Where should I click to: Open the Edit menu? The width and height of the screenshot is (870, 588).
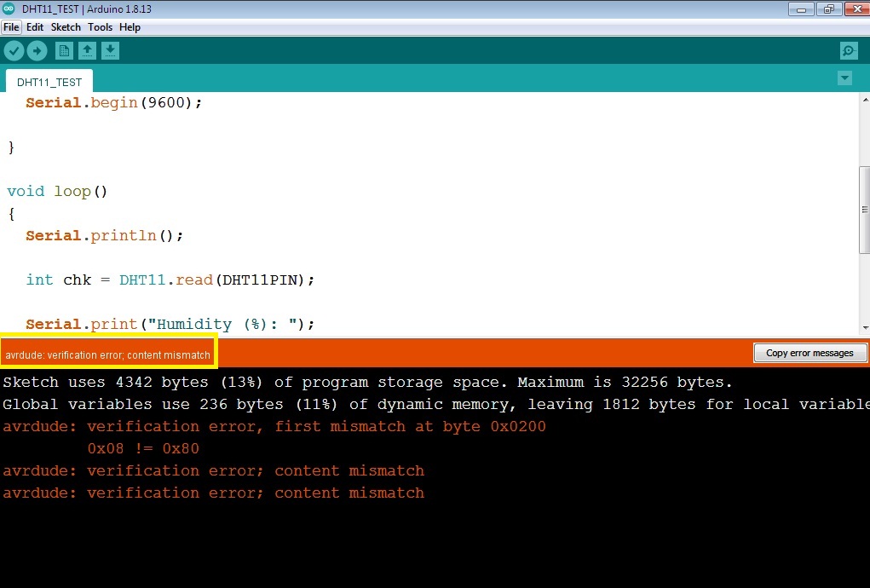[x=35, y=27]
